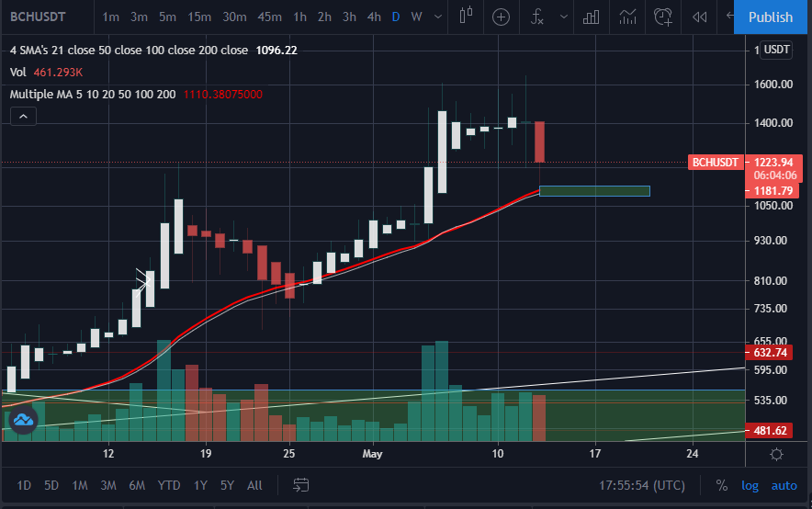
Task: Switch to 1m timeframe
Action: tap(110, 17)
